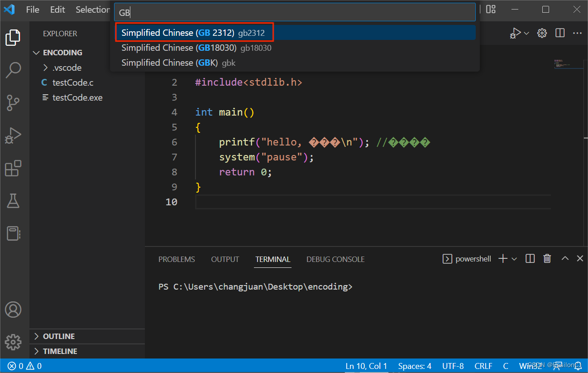Expand the .vscode folder

[87, 68]
